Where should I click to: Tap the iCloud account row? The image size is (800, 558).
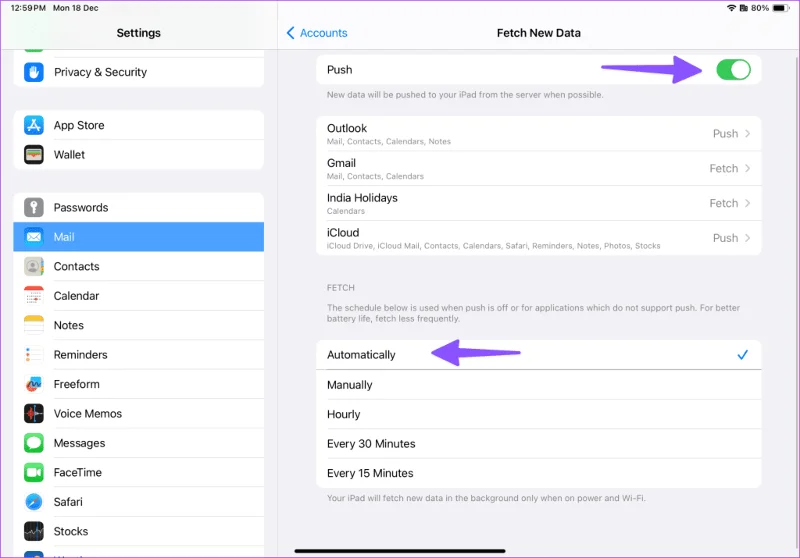coord(538,238)
